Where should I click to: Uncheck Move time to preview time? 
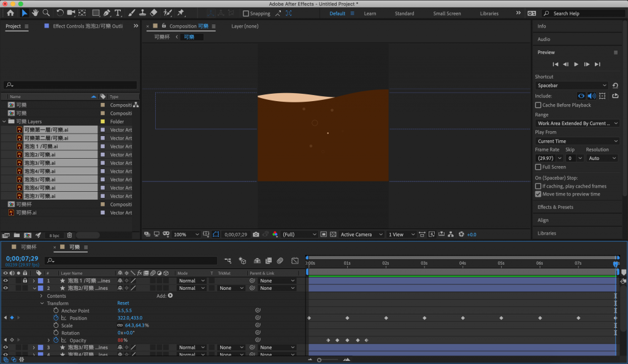[x=538, y=194]
